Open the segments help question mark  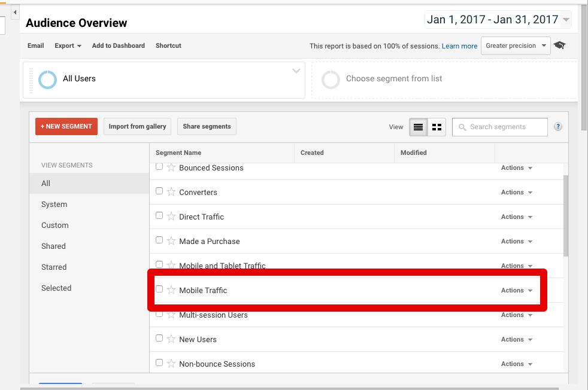[557, 127]
